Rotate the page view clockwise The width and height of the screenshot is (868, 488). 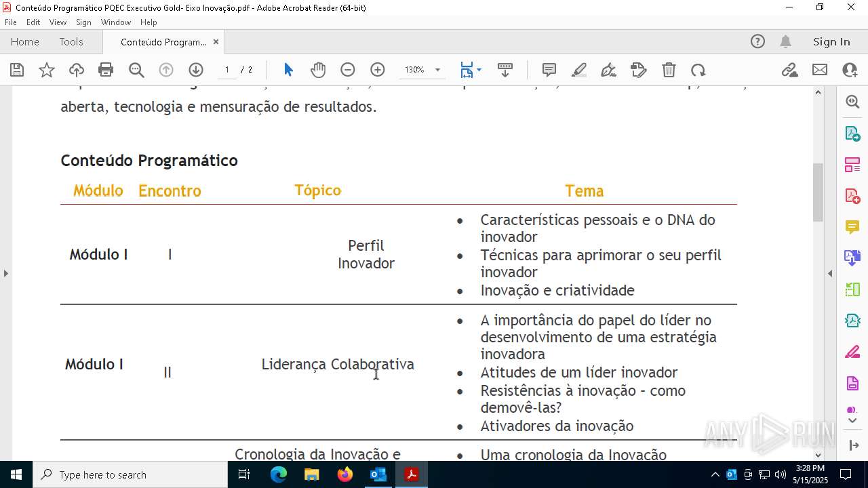point(698,70)
